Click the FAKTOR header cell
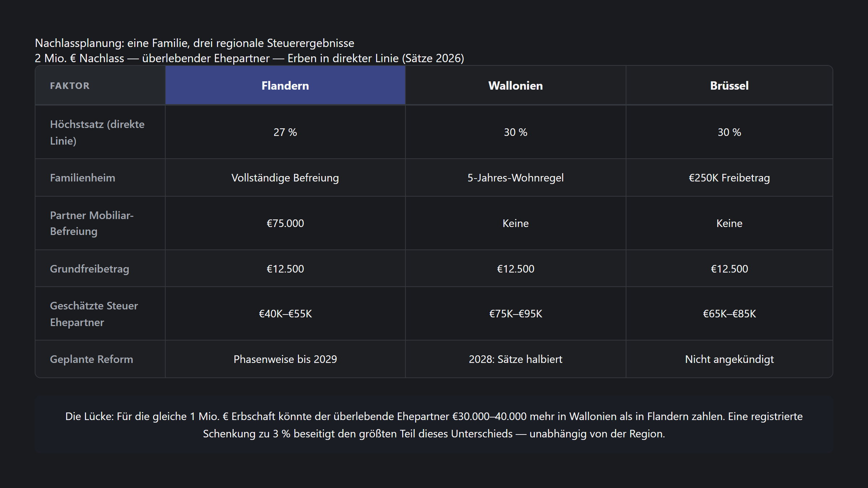 coord(70,86)
